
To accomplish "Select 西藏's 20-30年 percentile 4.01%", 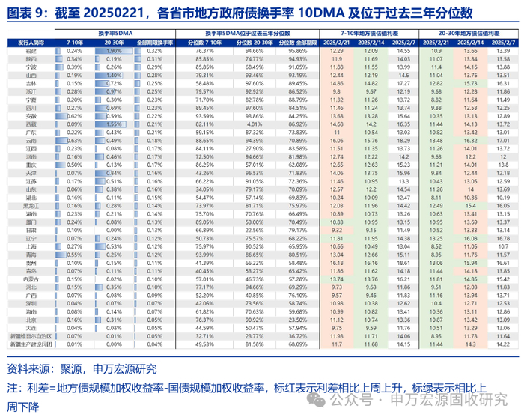I will (255, 124).
